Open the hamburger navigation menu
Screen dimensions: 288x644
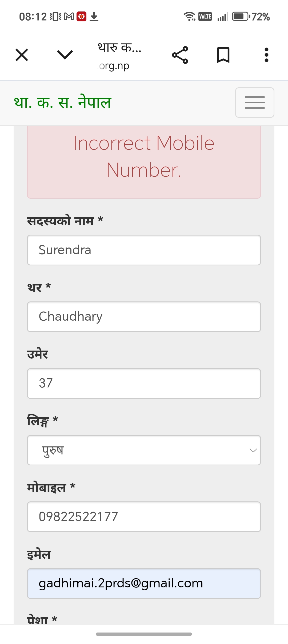pyautogui.click(x=254, y=103)
